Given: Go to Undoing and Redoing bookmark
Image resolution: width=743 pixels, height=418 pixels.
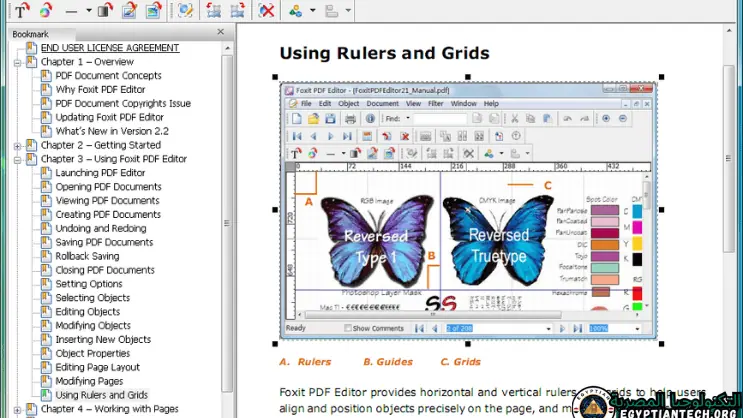Looking at the screenshot, I should [x=101, y=228].
